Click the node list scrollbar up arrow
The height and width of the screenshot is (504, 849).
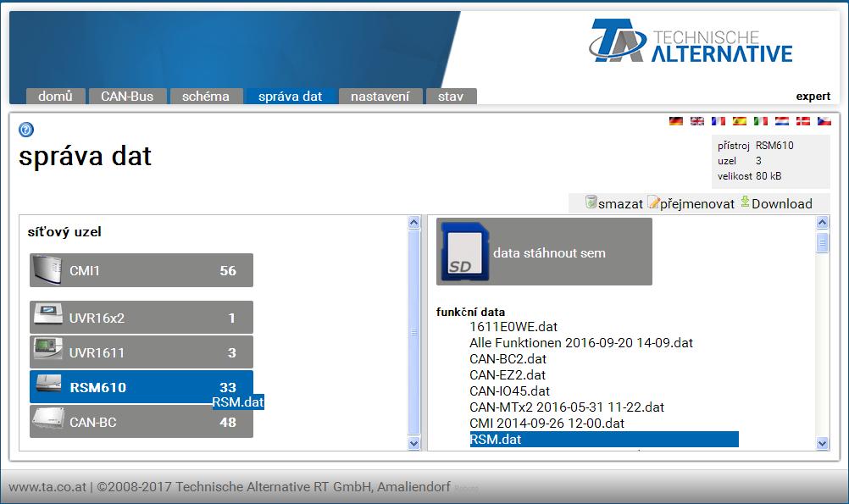(414, 223)
